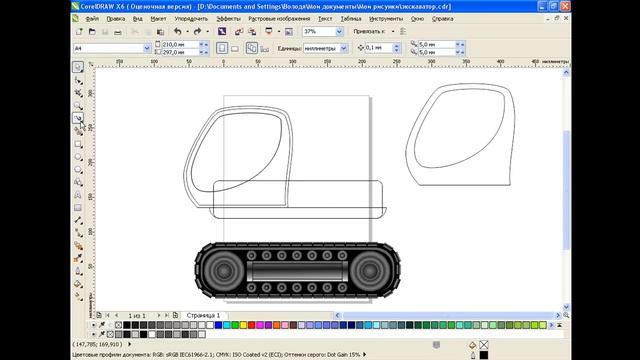Select the Freehand curve tool
The height and width of the screenshot is (360, 640).
coord(78,118)
